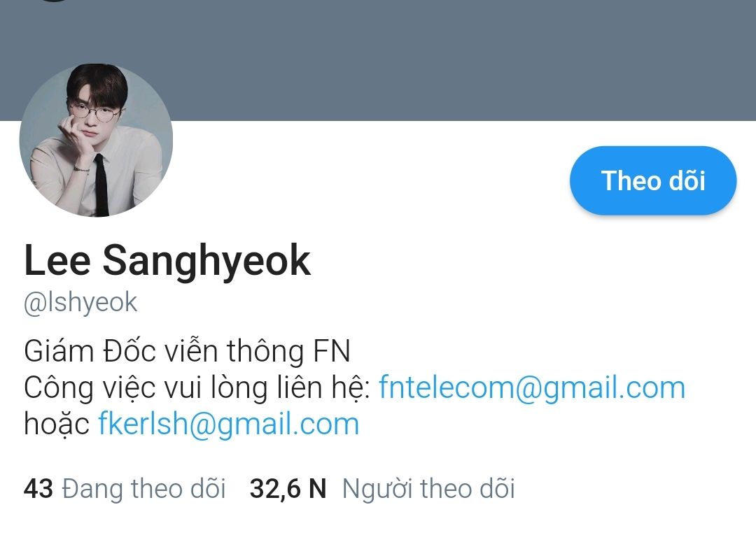Tap the black tie in profile avatar
Viewport: 756px width, 542px height.
coord(101,184)
